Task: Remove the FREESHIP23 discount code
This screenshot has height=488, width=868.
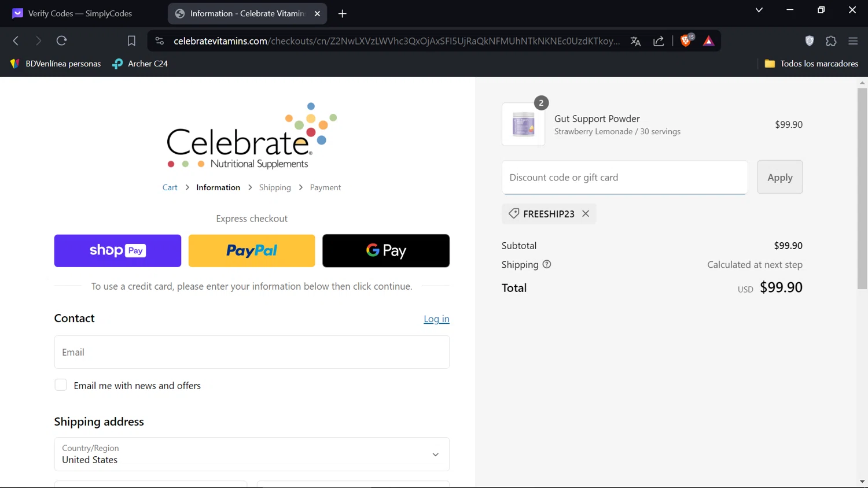Action: coord(586,213)
